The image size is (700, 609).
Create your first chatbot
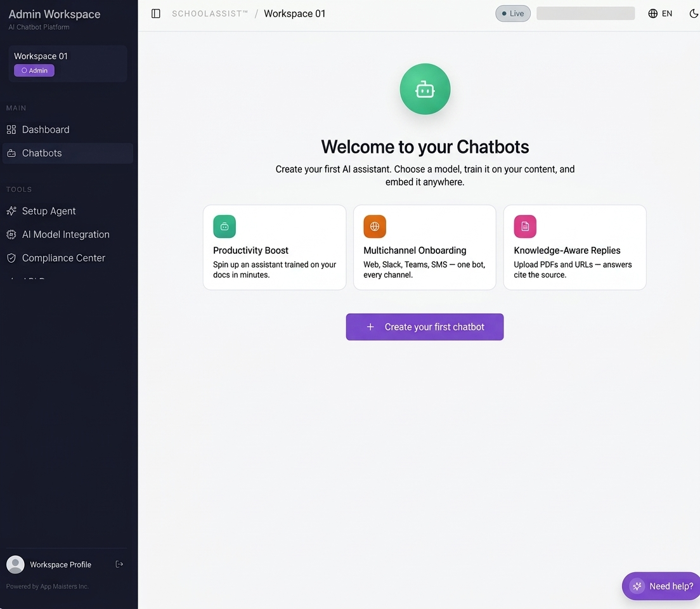425,327
